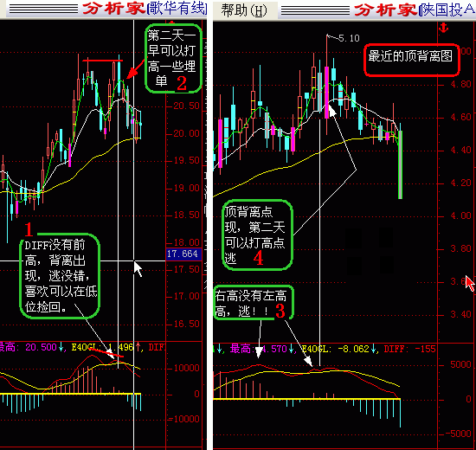Click annotation box 2 about next-morning orders
The image size is (476, 450).
pos(173,59)
